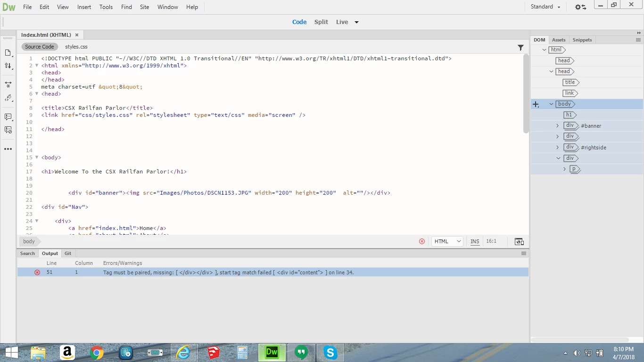Collapse the second head node in DOM
644x362 pixels.
[x=552, y=72]
